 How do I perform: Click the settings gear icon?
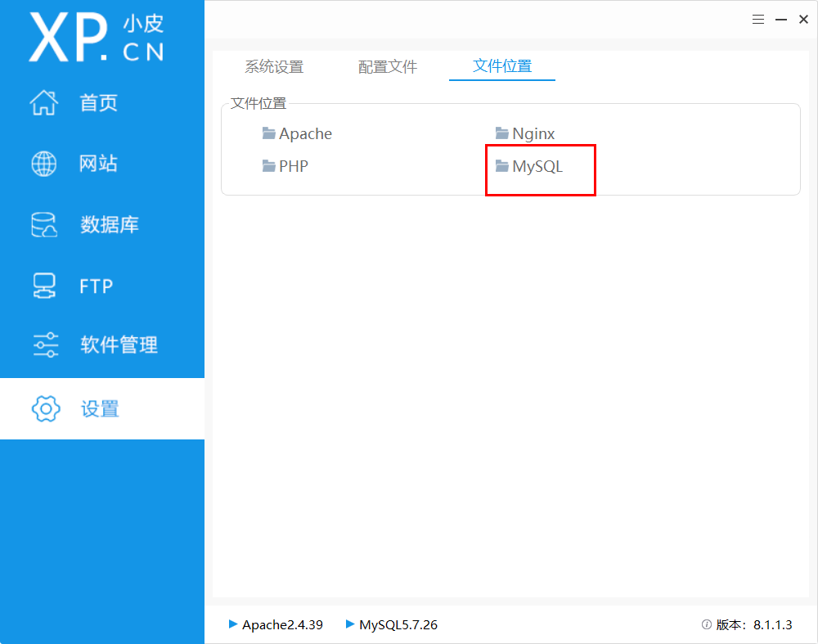(46, 408)
